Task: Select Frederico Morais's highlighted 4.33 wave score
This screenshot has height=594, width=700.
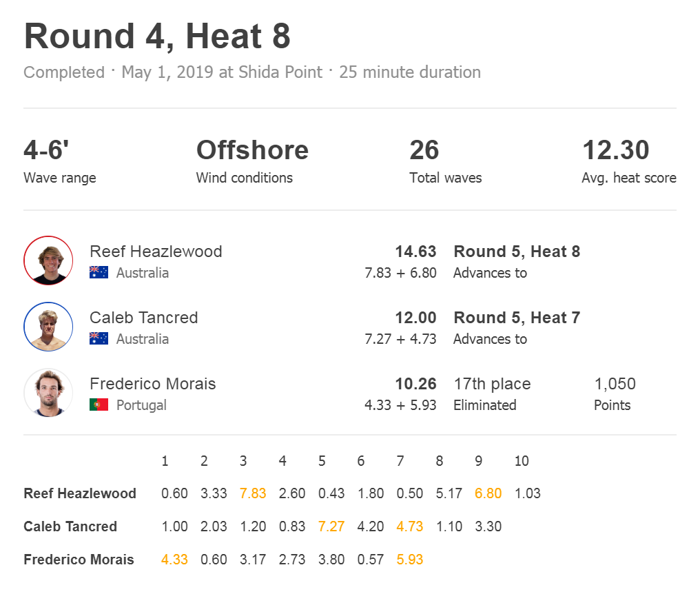Action: click(x=174, y=560)
